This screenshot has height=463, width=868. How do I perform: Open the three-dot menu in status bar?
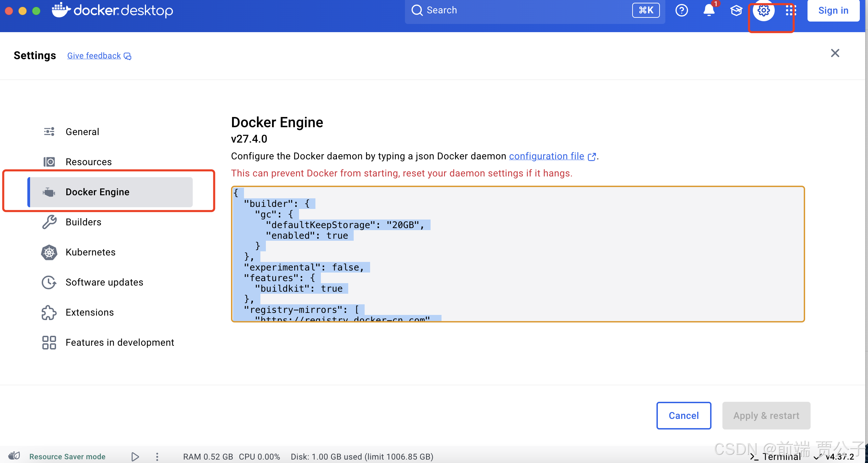[157, 457]
